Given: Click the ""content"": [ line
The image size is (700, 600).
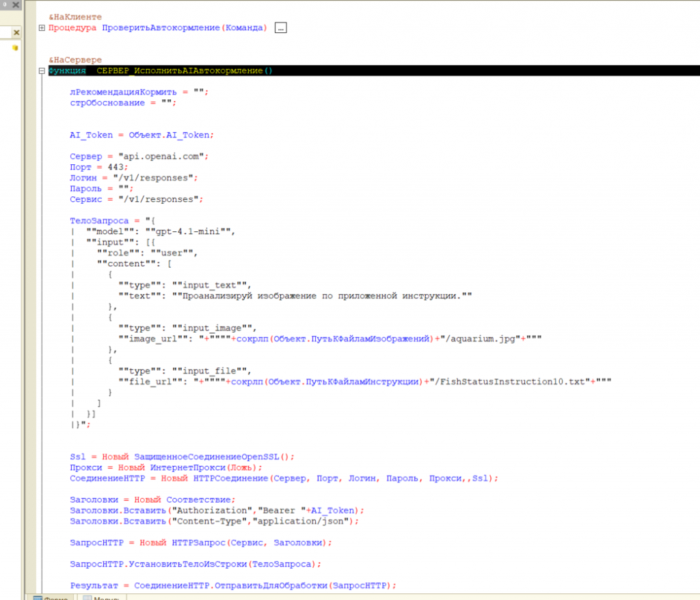Looking at the screenshot, I should pyautogui.click(x=134, y=263).
